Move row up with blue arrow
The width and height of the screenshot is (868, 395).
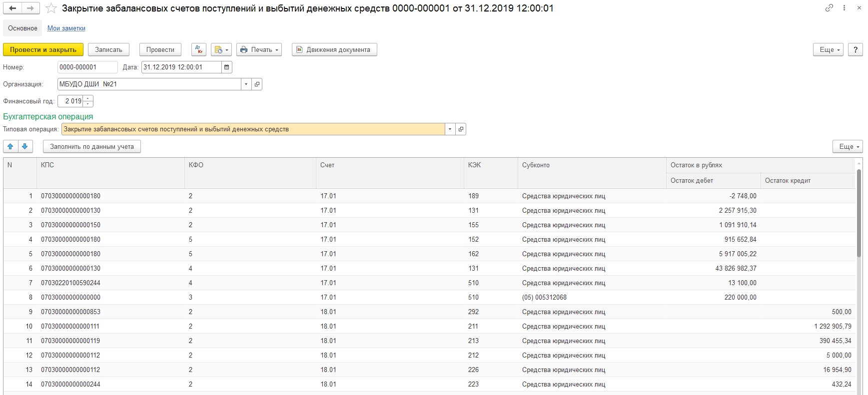[x=10, y=146]
